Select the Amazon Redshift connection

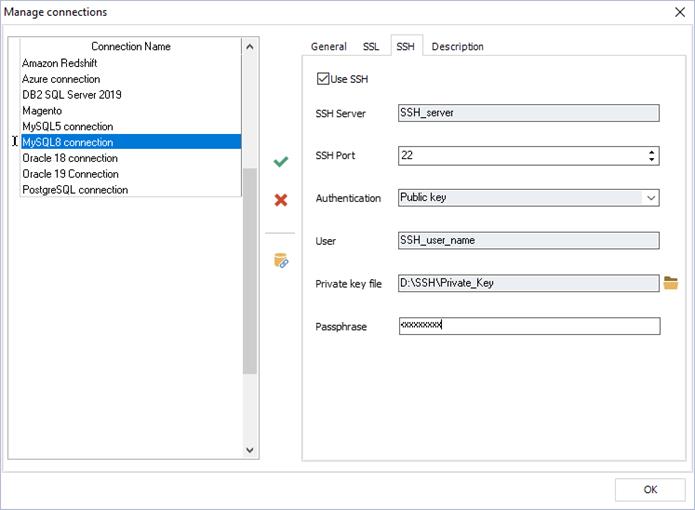point(131,63)
